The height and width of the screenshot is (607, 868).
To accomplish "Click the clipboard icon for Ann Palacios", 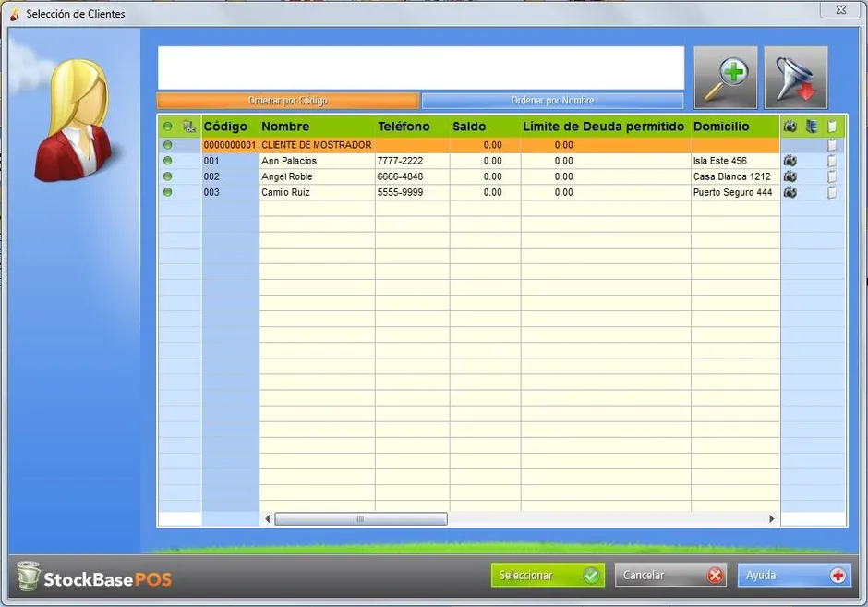I will (x=831, y=161).
